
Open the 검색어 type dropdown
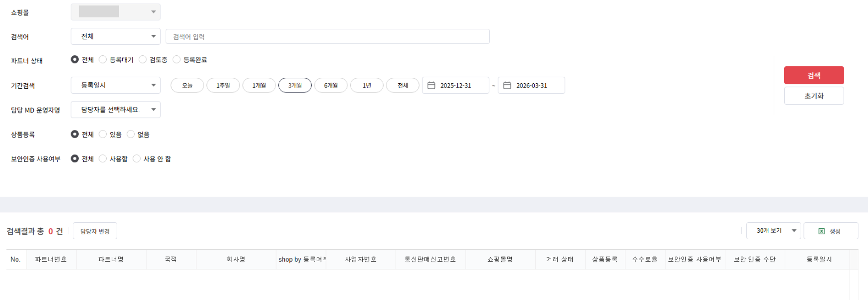115,37
